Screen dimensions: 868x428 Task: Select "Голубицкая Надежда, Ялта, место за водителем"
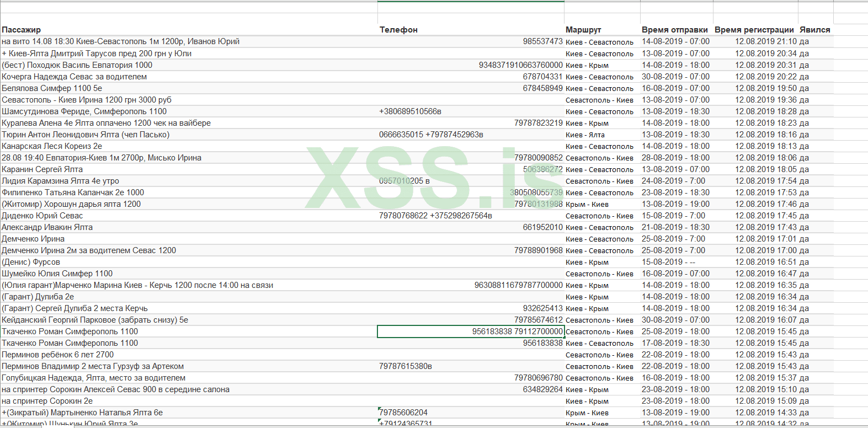[93, 378]
